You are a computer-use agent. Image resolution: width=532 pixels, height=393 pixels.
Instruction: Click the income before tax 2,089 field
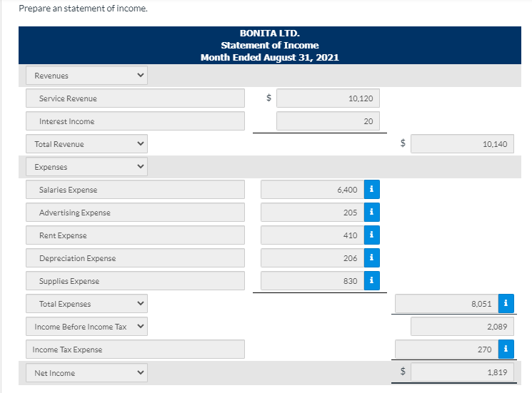(x=462, y=326)
